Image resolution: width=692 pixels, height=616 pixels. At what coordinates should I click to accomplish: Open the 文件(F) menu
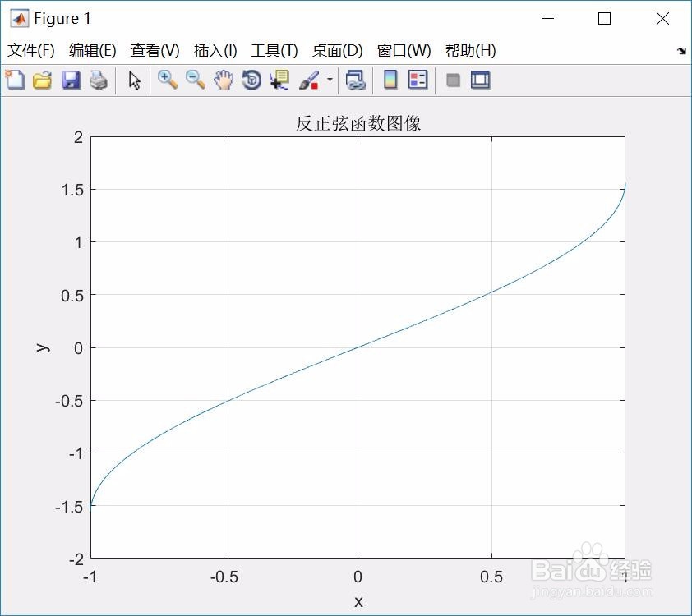[x=31, y=51]
